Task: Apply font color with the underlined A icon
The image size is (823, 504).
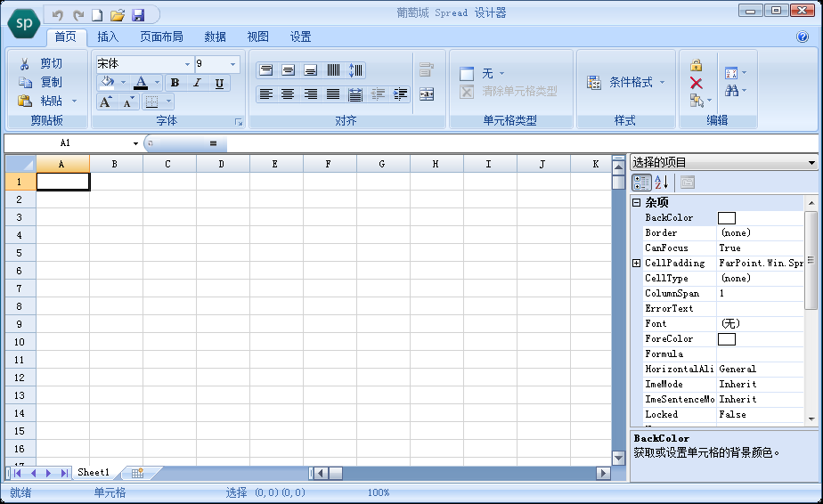Action: (141, 82)
